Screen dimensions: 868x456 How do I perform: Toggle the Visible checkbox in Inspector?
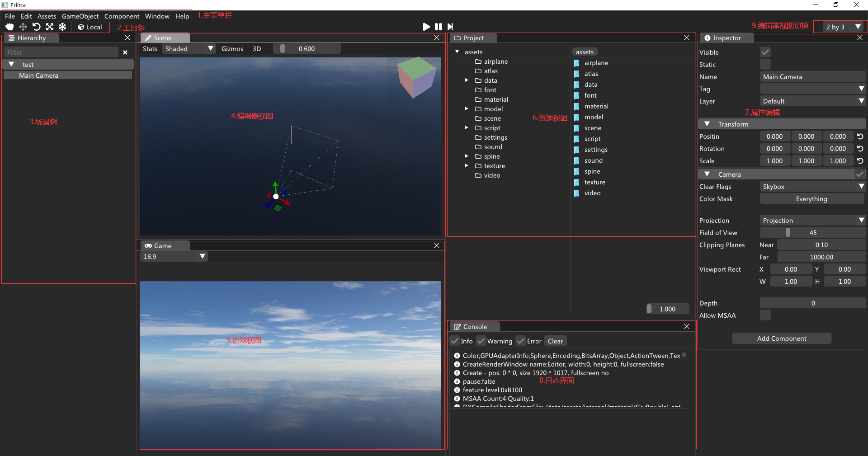(x=765, y=52)
